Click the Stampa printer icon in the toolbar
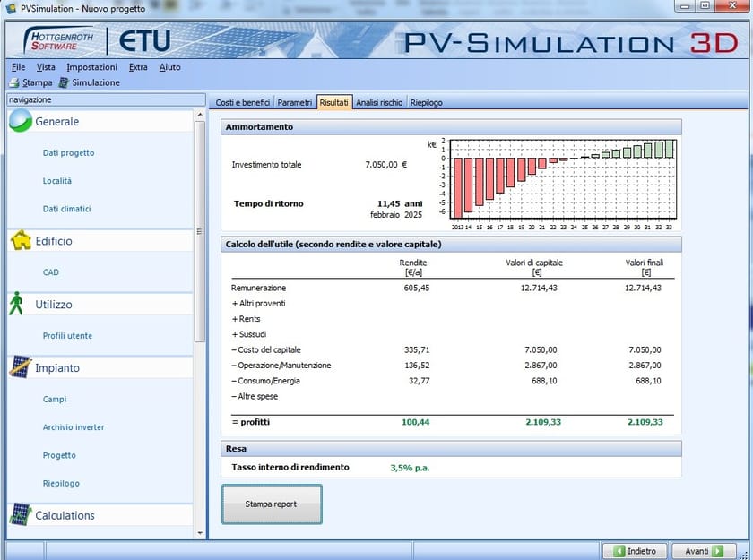Viewport: 753px width, 560px height. [x=15, y=82]
